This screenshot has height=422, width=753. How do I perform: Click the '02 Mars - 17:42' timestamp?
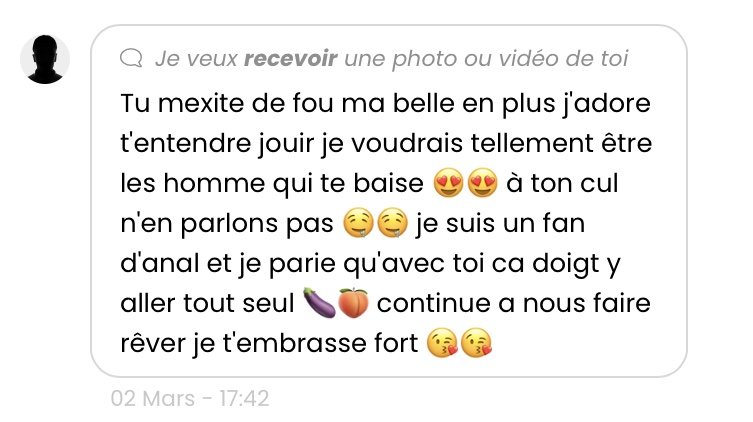(190, 398)
